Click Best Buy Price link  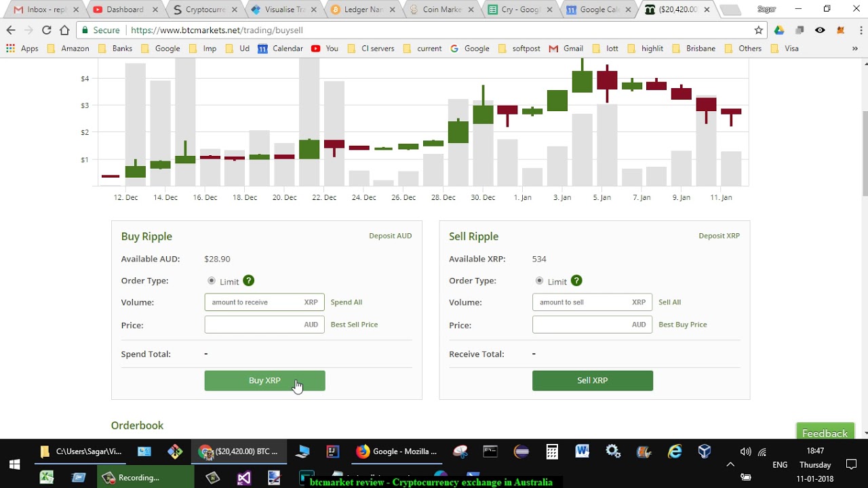tap(683, 325)
